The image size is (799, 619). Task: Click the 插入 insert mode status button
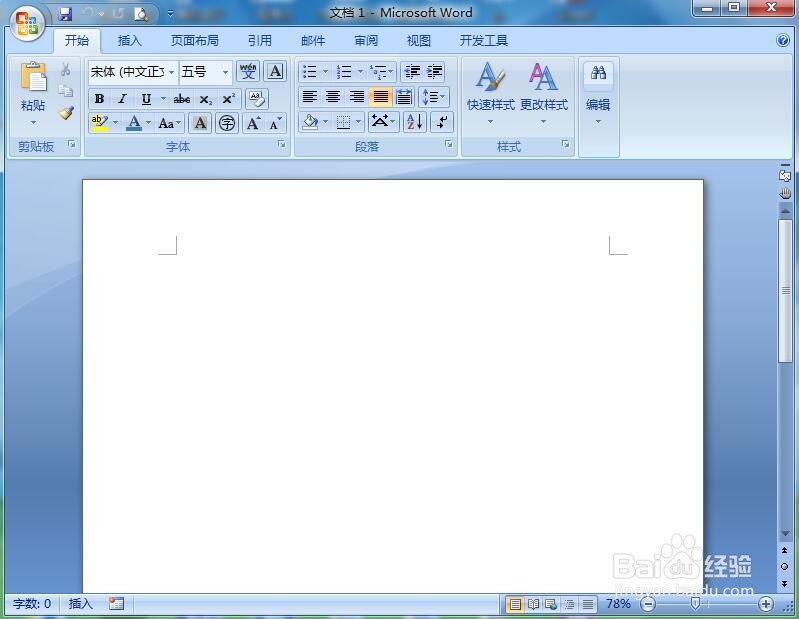(x=81, y=604)
